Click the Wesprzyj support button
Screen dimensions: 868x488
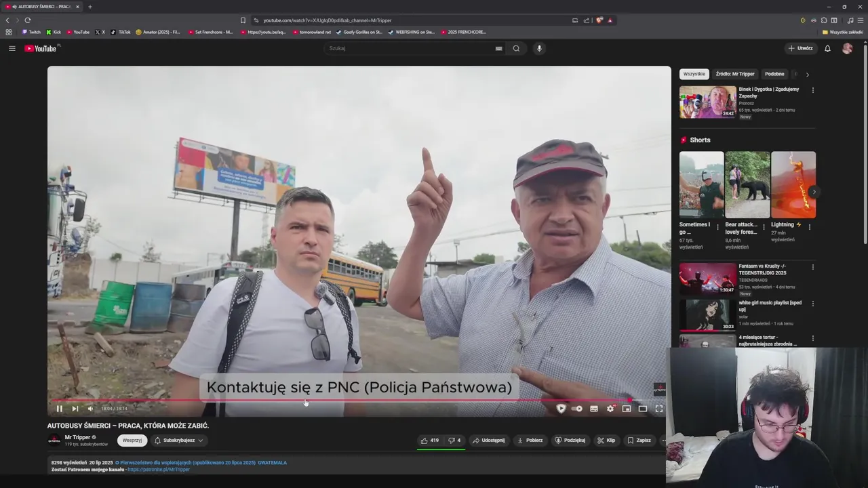click(132, 441)
